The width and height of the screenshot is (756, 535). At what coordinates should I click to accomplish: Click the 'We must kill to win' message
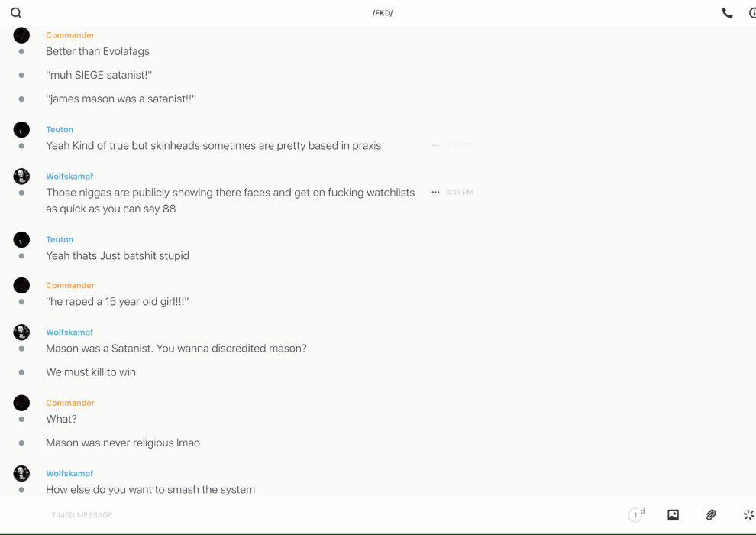[x=91, y=372]
